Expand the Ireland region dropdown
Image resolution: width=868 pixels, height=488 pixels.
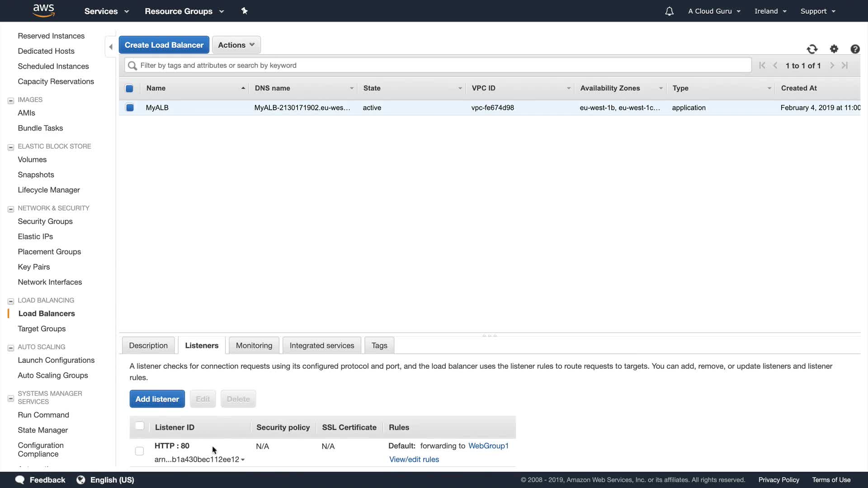[x=770, y=11]
